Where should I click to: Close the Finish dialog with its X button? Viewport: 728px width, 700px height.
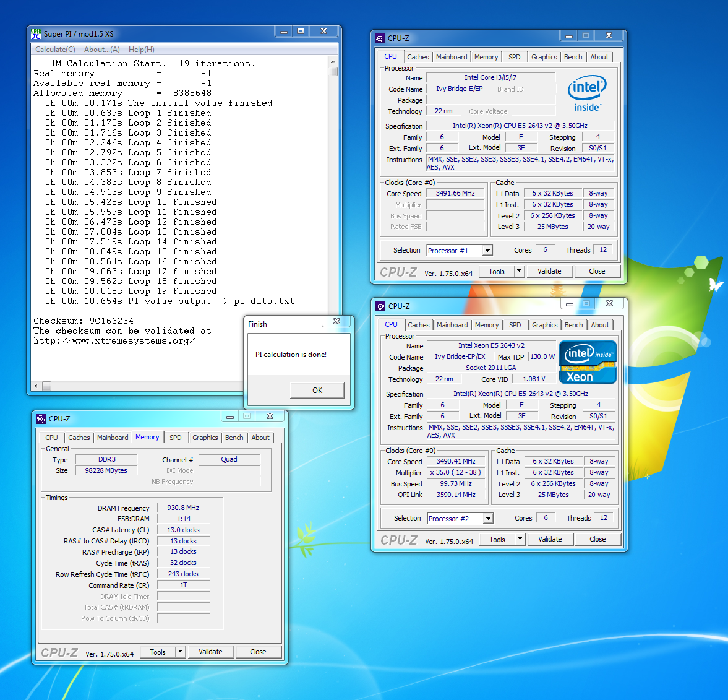[337, 321]
